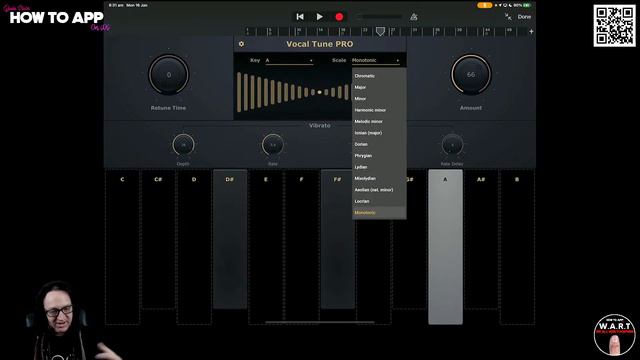Choose Minor from the scale list
The height and width of the screenshot is (360, 640).
379,99
